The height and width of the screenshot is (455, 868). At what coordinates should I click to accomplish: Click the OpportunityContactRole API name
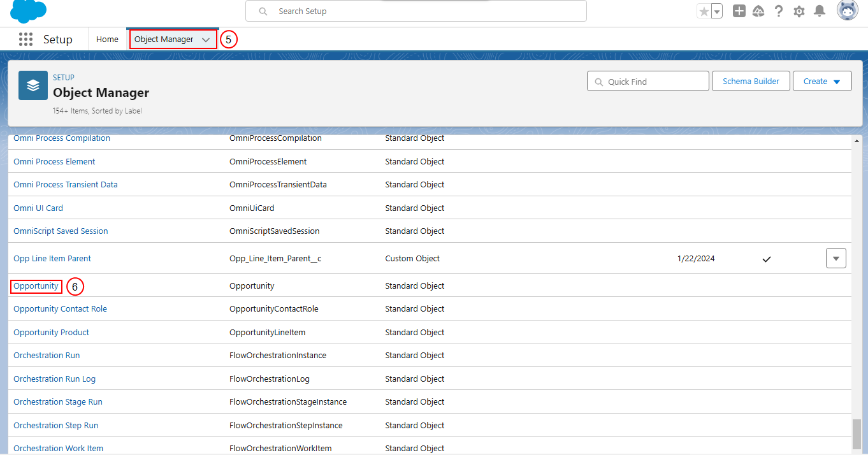274,309
